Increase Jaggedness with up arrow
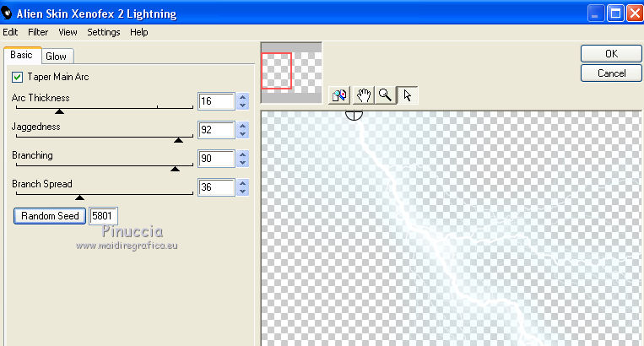The image size is (644, 346). coord(243,126)
